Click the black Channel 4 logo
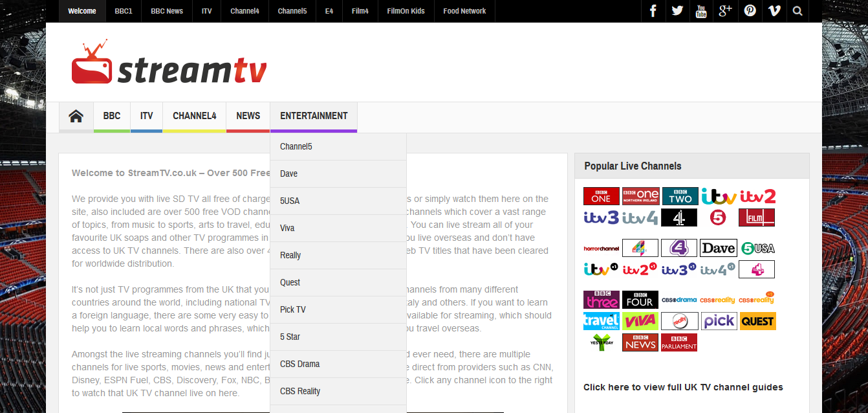Screen dimensions: 868x413 click(679, 218)
